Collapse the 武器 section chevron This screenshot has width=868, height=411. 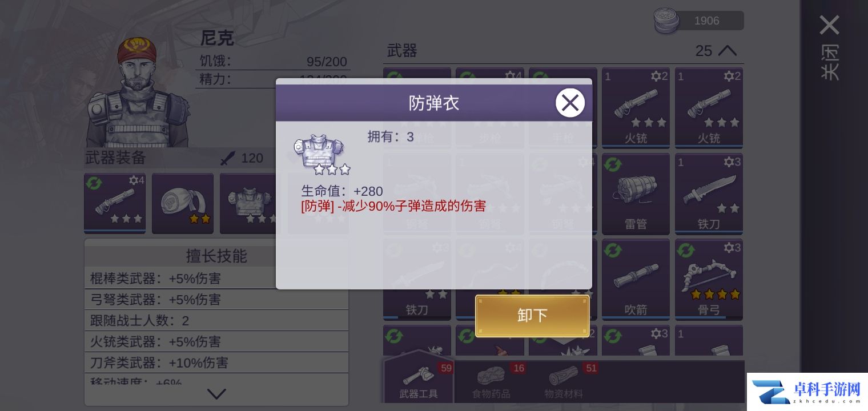pos(727,51)
